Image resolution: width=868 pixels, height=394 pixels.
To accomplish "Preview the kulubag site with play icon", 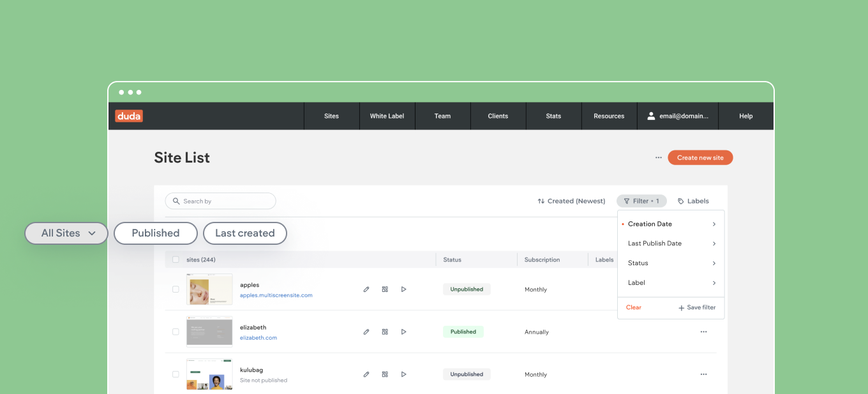I will pyautogui.click(x=403, y=374).
